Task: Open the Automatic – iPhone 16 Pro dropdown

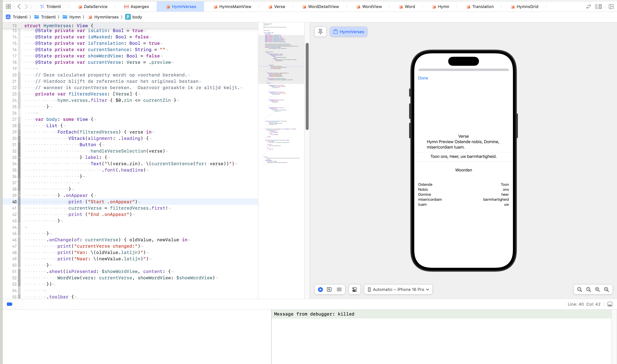Action: 398,289
